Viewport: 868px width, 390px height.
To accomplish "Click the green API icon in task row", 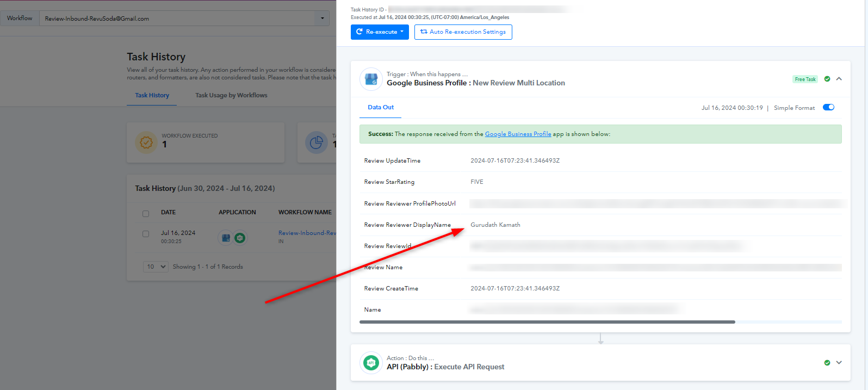I will click(x=240, y=238).
